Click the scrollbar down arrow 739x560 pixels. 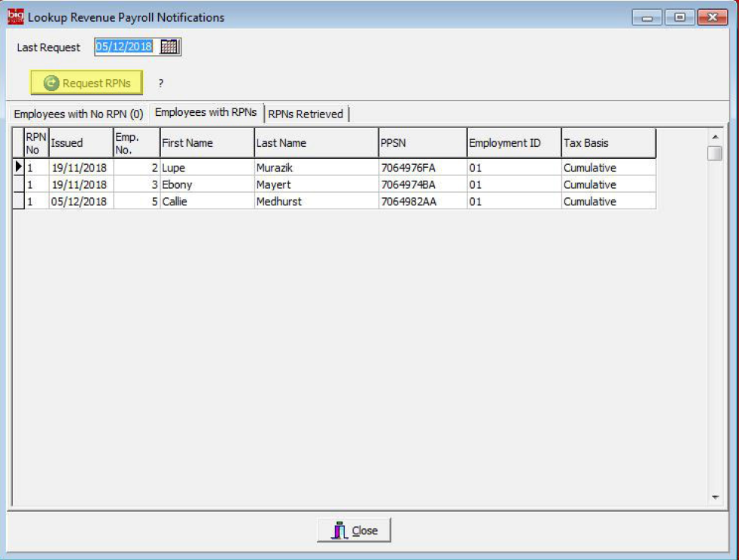click(x=715, y=498)
